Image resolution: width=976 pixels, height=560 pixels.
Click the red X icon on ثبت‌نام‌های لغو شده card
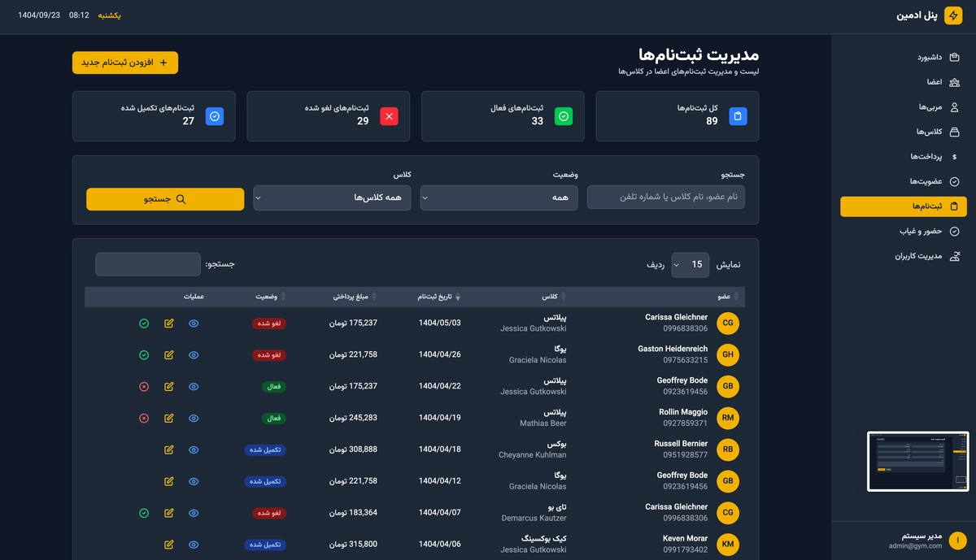point(389,116)
